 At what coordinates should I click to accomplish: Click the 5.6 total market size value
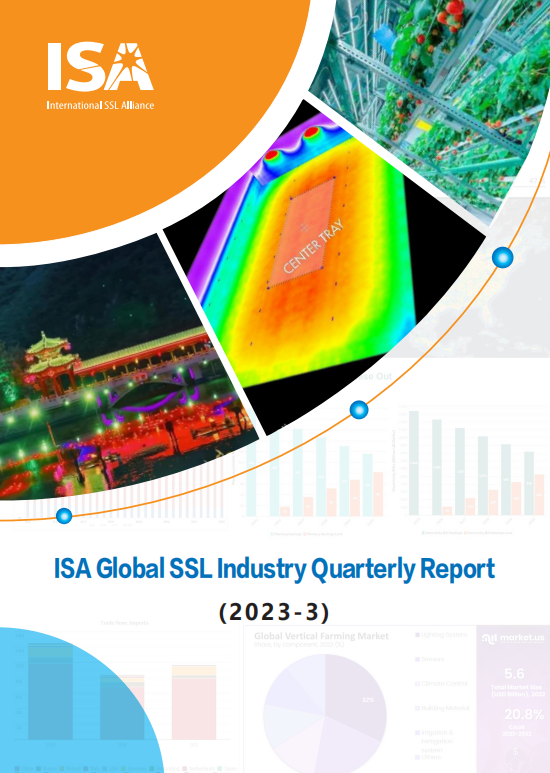coord(514,673)
